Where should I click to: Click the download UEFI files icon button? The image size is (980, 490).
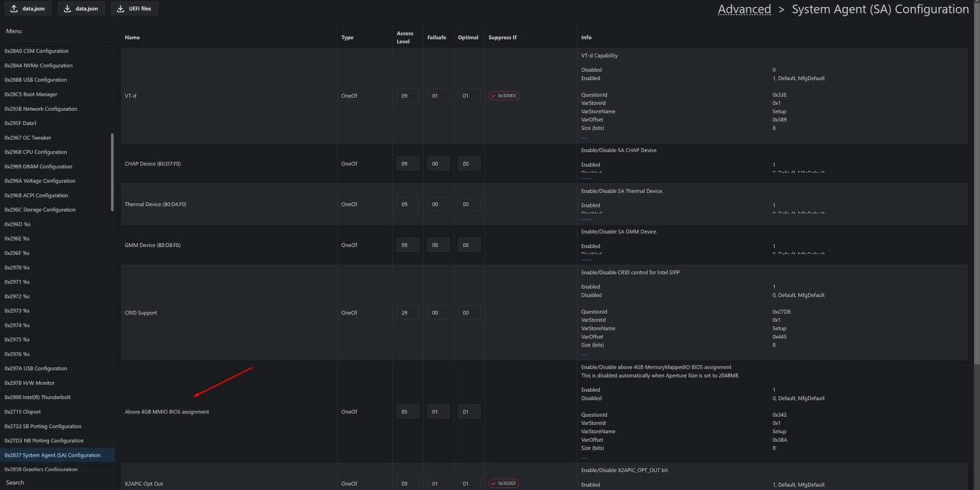[134, 9]
